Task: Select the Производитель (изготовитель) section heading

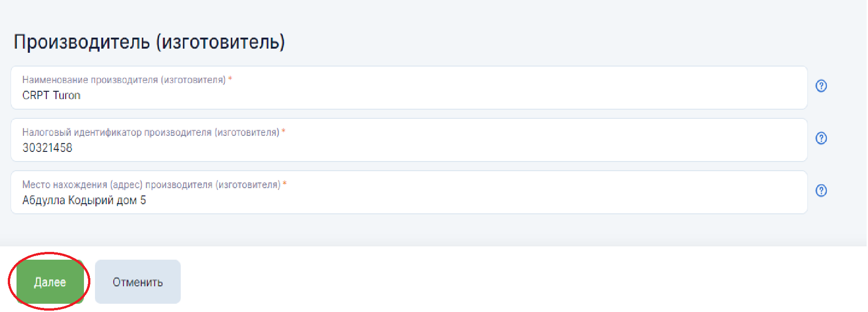Action: [x=150, y=42]
